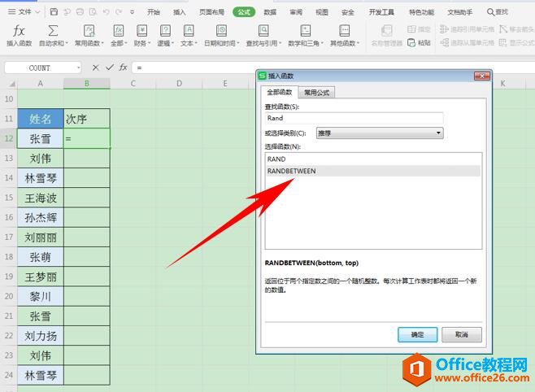
Task: Open the 数据 ribbon tab
Action: (x=270, y=12)
